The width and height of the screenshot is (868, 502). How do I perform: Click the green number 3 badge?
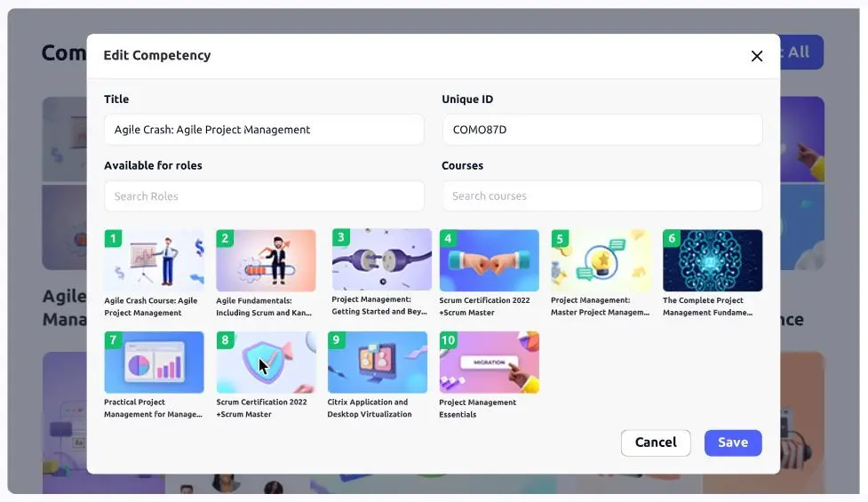[x=340, y=237]
